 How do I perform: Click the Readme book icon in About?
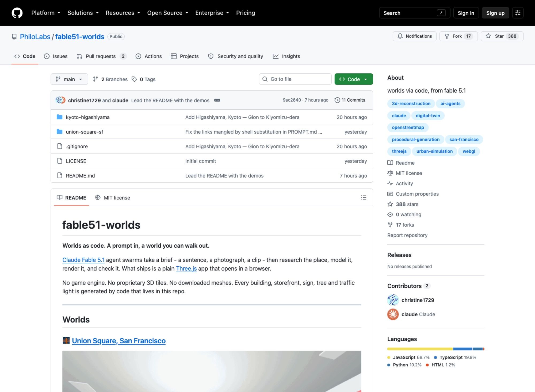click(x=390, y=163)
